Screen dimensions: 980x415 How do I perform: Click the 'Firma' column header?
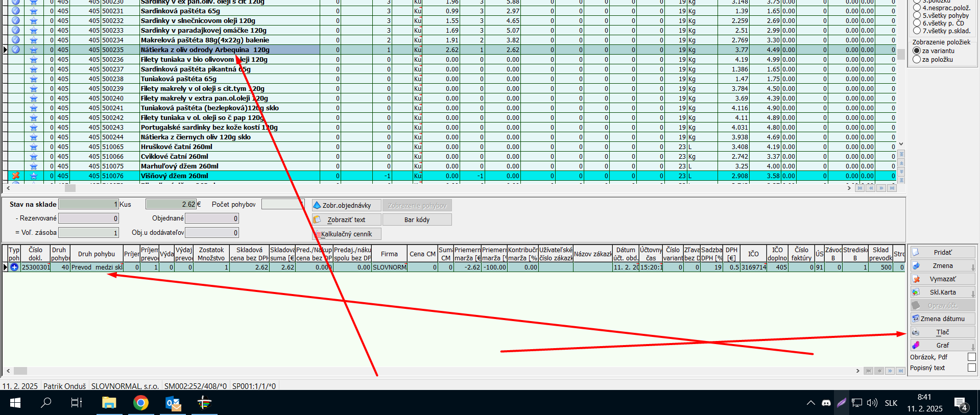[389, 254]
